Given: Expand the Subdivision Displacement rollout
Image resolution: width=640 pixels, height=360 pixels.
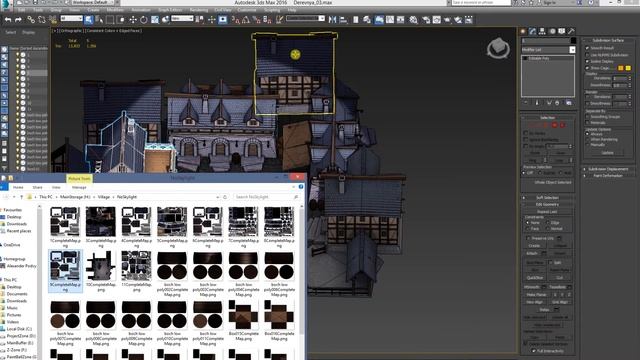Looking at the screenshot, I should (608, 169).
